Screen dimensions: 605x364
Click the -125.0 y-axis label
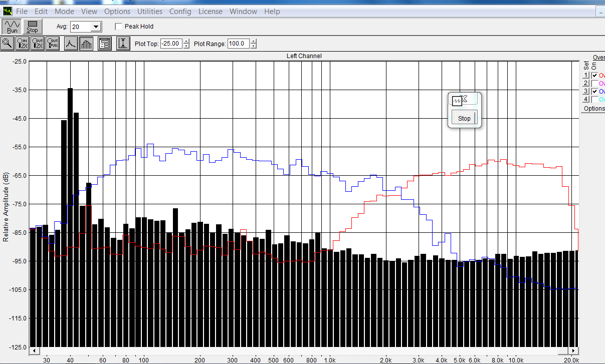pos(18,347)
